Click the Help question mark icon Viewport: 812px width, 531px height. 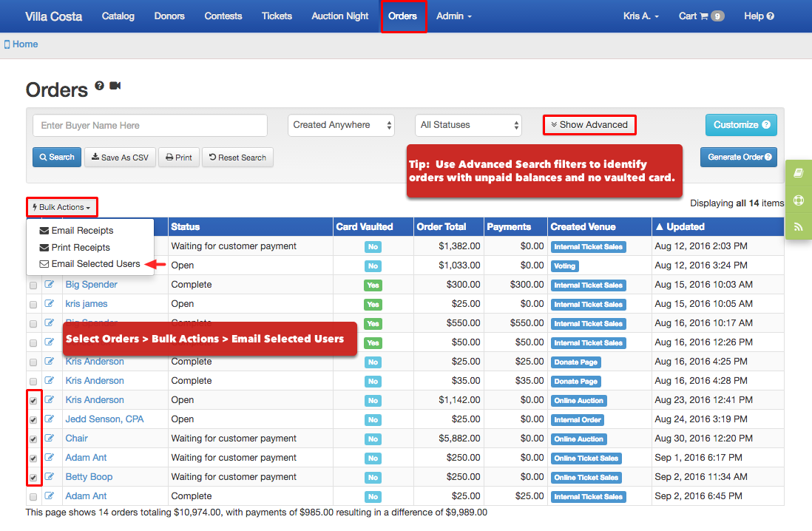point(770,16)
